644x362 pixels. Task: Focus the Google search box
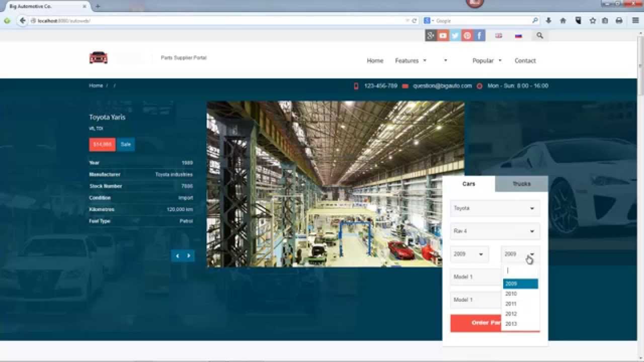pyautogui.click(x=483, y=21)
